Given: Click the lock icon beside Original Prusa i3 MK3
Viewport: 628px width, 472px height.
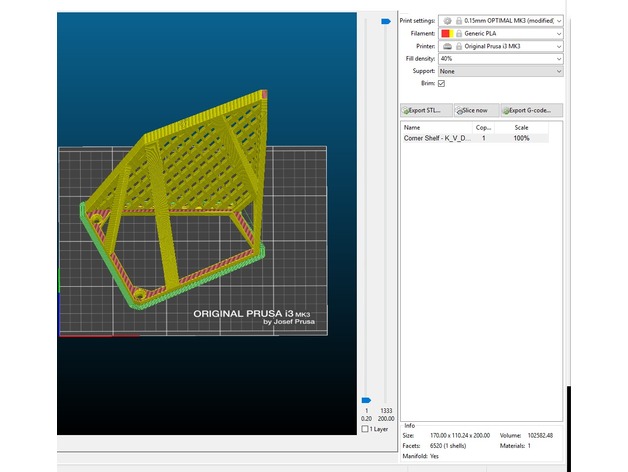Looking at the screenshot, I should coord(459,46).
